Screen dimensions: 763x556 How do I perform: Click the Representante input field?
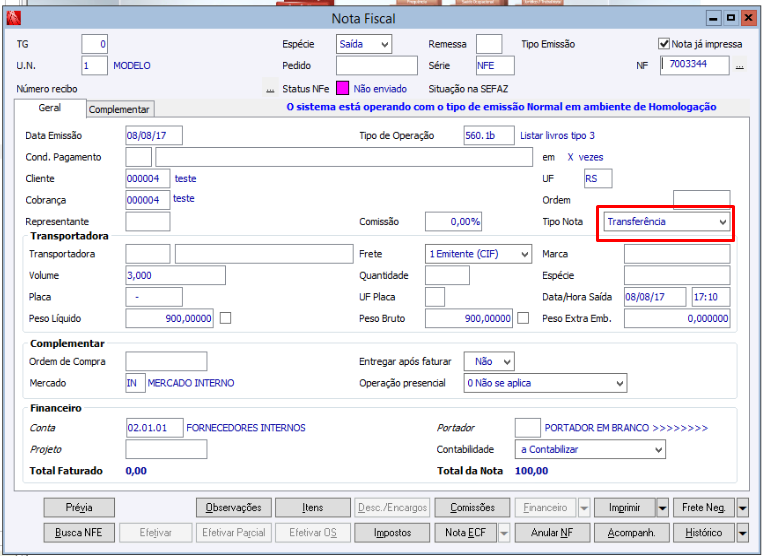tap(148, 221)
